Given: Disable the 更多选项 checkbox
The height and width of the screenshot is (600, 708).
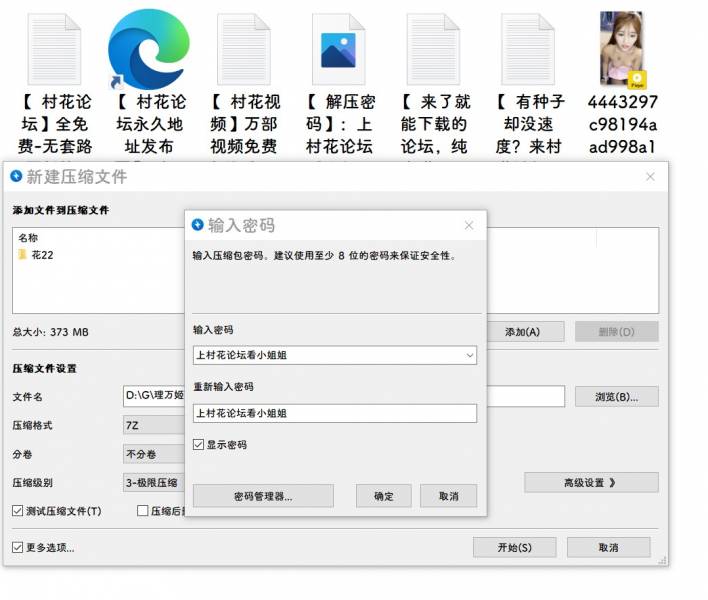Looking at the screenshot, I should [18, 547].
